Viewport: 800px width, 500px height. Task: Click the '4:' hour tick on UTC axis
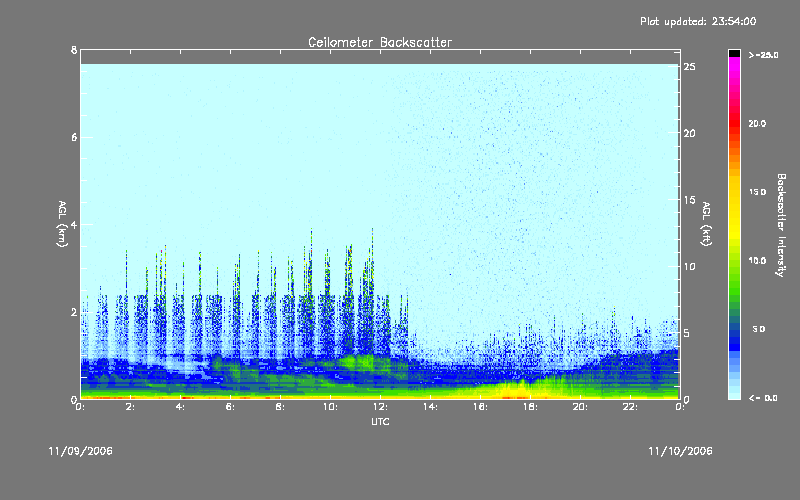[x=180, y=407]
